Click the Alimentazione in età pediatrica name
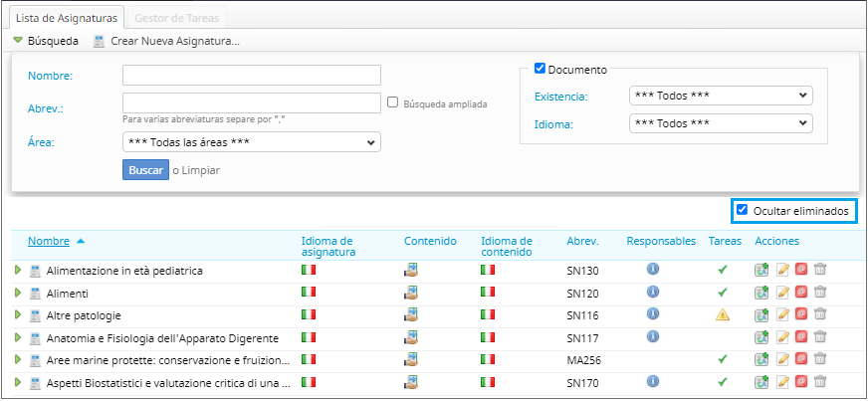 pos(124,271)
